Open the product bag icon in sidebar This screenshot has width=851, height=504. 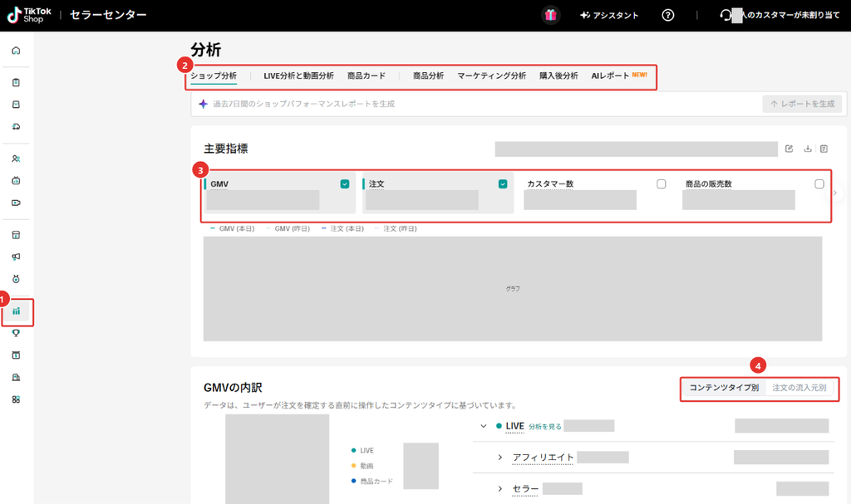16,104
